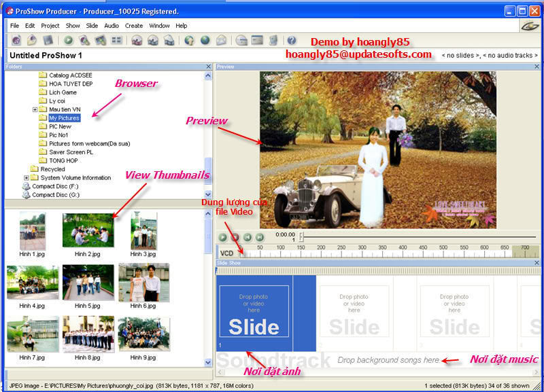The height and width of the screenshot is (392, 544).
Task: Expand the Mau tien VN folder
Action: pyautogui.click(x=35, y=109)
